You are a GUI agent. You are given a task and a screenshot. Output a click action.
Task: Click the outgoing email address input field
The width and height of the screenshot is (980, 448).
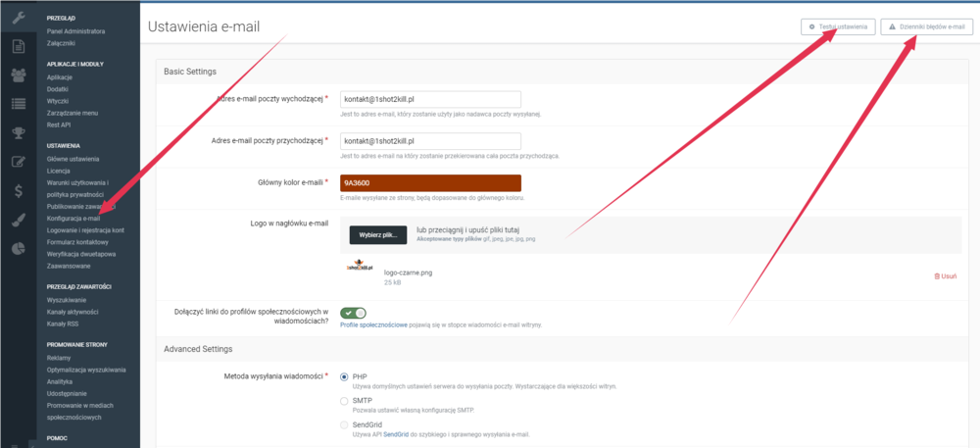coord(429,100)
